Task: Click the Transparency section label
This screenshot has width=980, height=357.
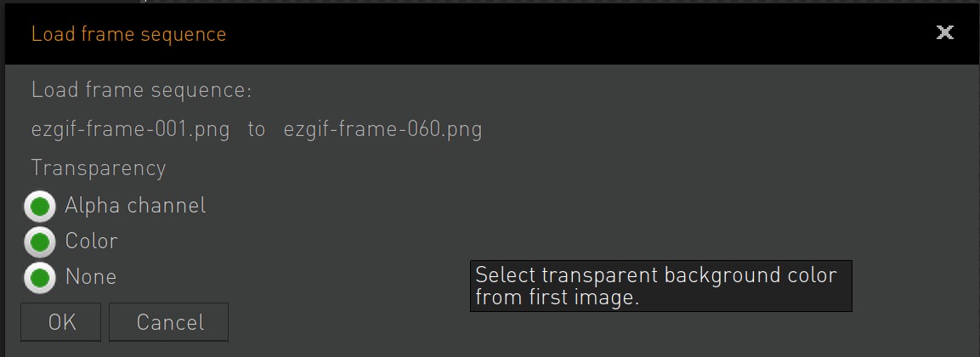Action: point(99,168)
